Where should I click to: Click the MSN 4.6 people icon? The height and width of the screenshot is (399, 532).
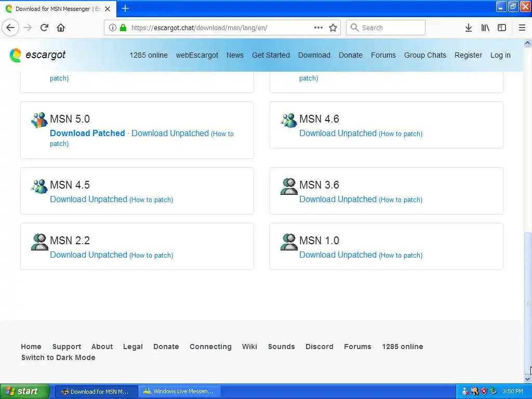click(289, 120)
